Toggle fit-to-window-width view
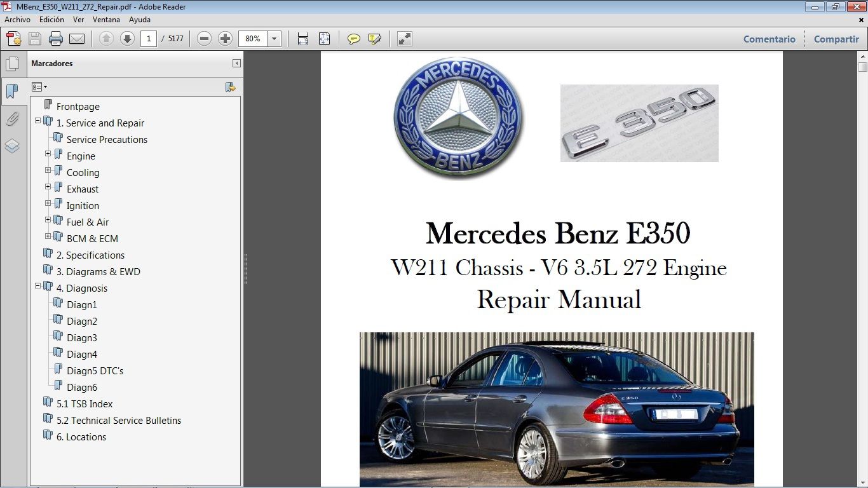The image size is (868, 488). [302, 39]
